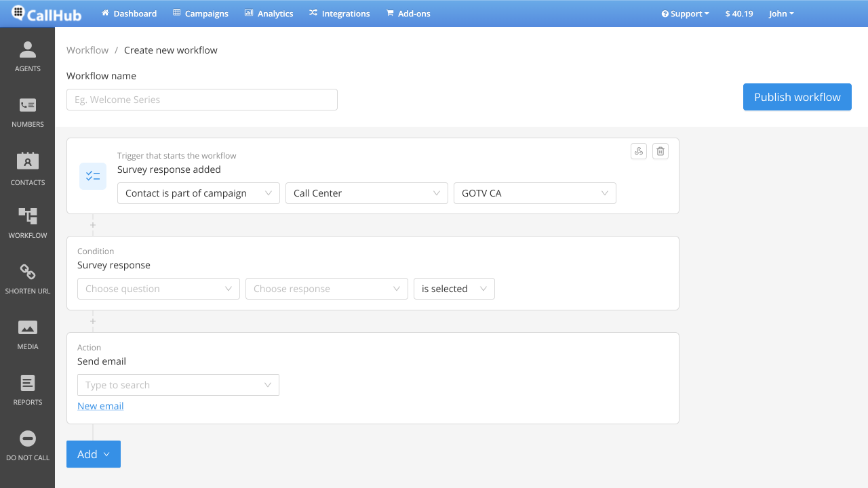Image resolution: width=868 pixels, height=488 pixels.
Task: Open Add-ons in top navigation
Action: 408,14
